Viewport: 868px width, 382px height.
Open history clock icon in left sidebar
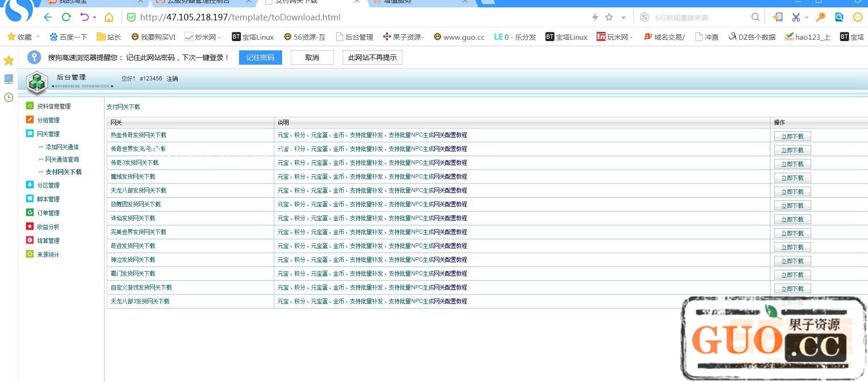(x=9, y=97)
